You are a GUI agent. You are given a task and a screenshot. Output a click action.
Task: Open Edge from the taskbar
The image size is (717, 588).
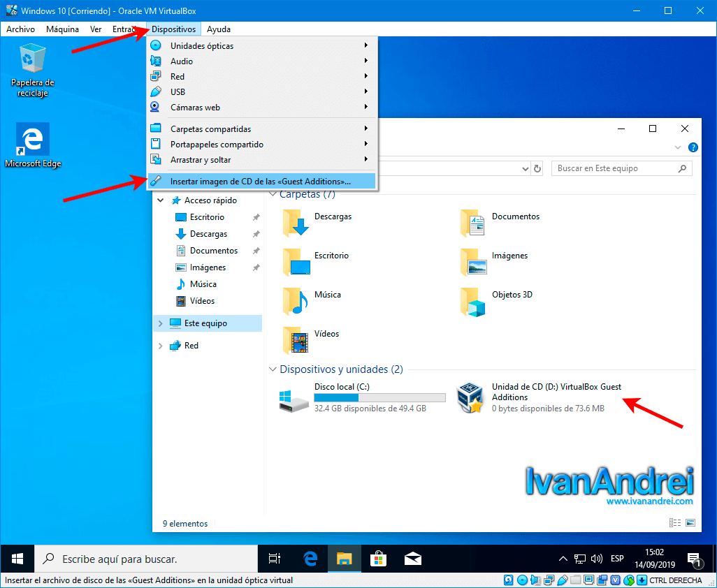(x=310, y=558)
